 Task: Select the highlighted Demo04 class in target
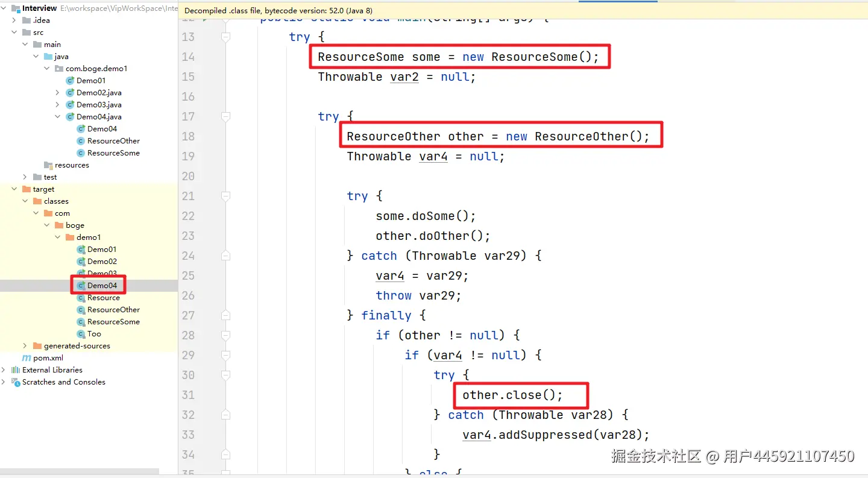(x=102, y=286)
